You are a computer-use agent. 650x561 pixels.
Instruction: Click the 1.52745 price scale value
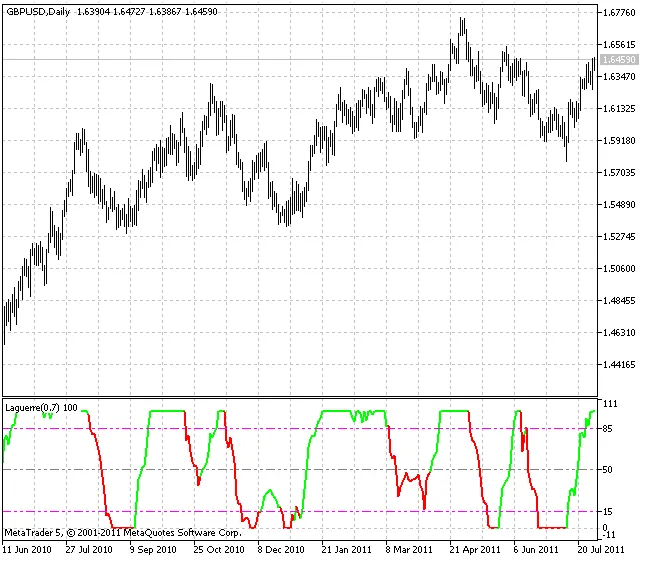click(x=618, y=236)
